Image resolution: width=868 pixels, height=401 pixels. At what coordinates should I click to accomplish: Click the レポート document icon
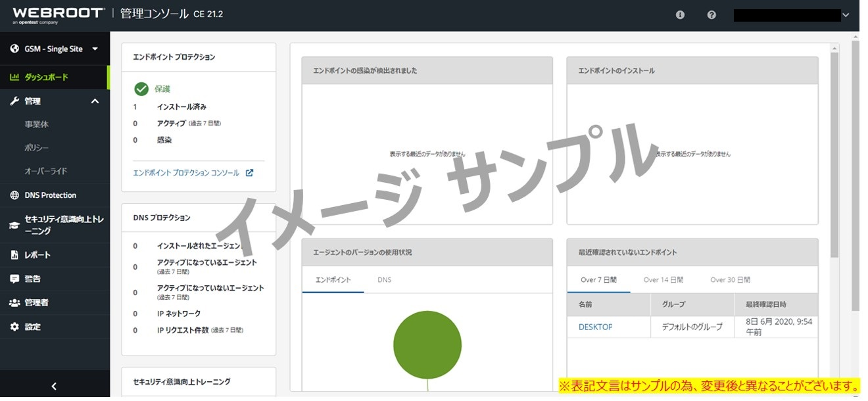[x=14, y=255]
